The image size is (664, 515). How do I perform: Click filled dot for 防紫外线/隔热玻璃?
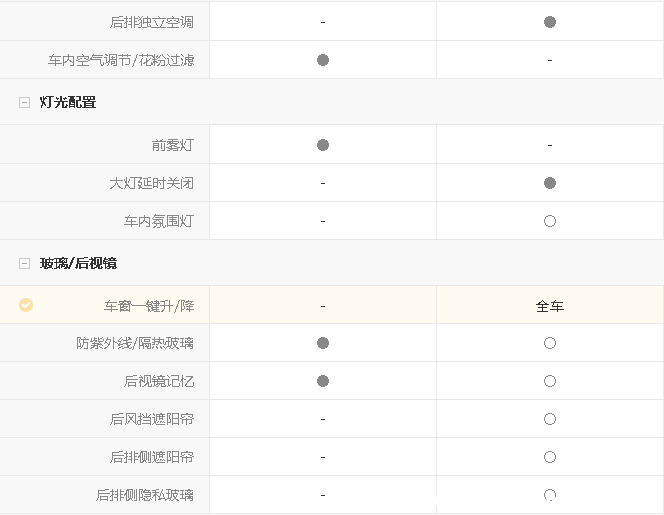click(x=323, y=343)
